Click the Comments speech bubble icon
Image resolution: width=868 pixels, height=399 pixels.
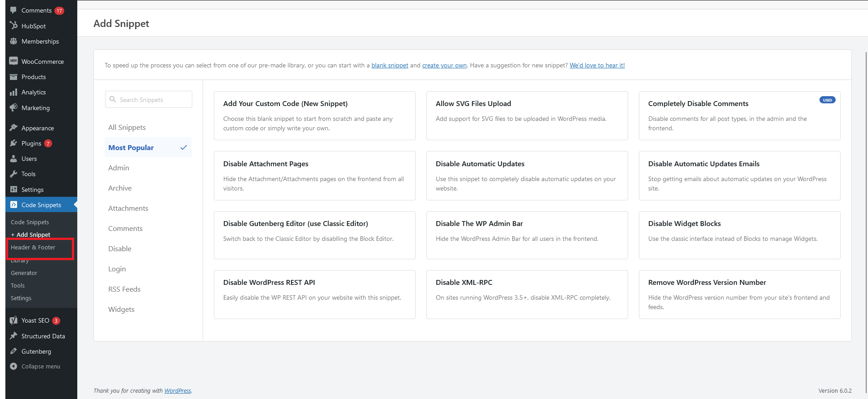[13, 10]
